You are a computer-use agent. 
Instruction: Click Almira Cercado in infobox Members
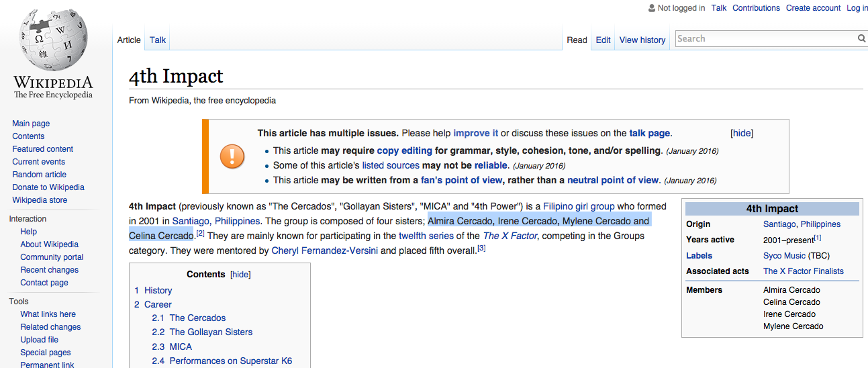791,290
